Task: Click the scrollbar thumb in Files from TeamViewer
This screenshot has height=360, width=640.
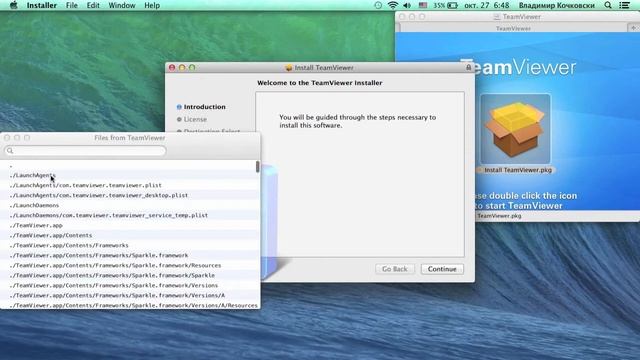Action: click(258, 167)
